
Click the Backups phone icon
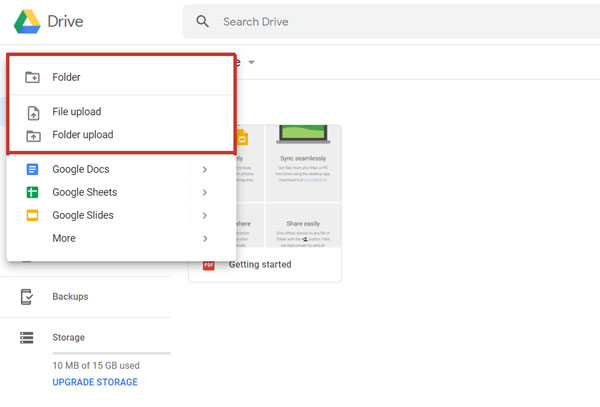click(x=26, y=297)
